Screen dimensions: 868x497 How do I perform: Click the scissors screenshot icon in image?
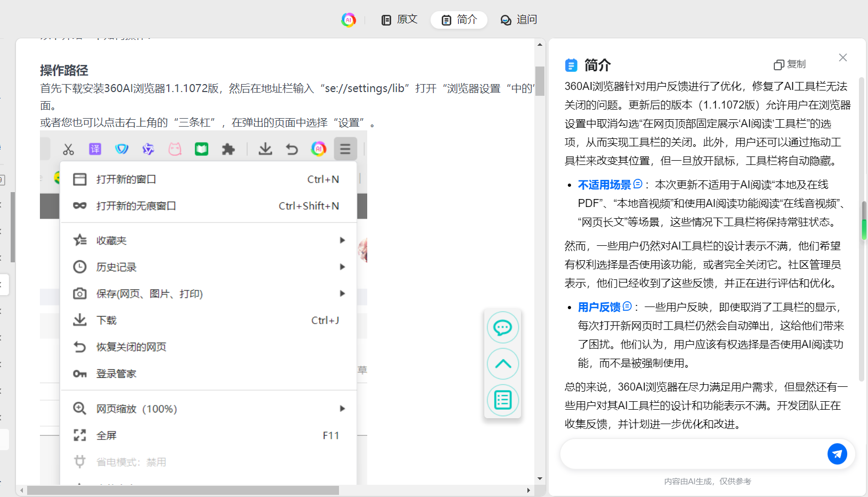pyautogui.click(x=68, y=149)
